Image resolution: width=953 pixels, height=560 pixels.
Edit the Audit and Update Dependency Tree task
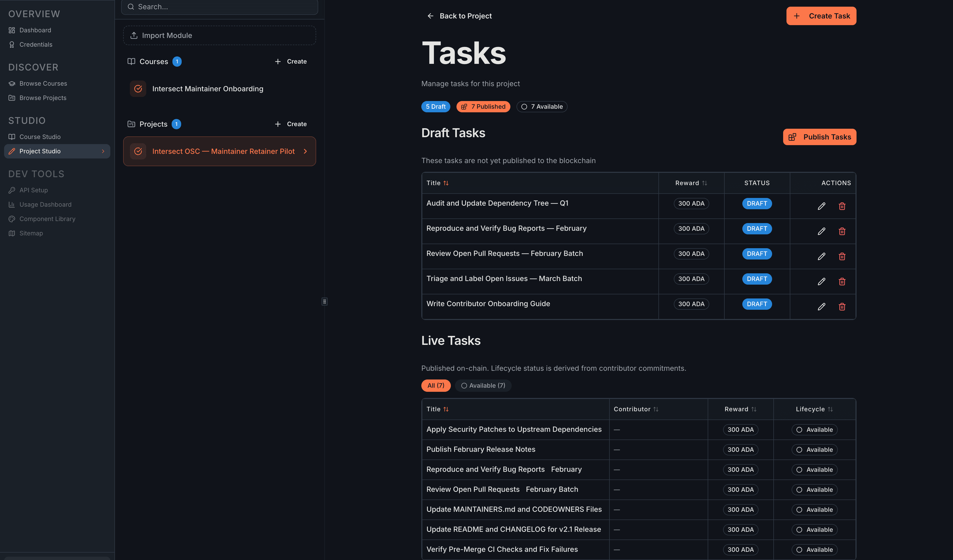tap(821, 206)
